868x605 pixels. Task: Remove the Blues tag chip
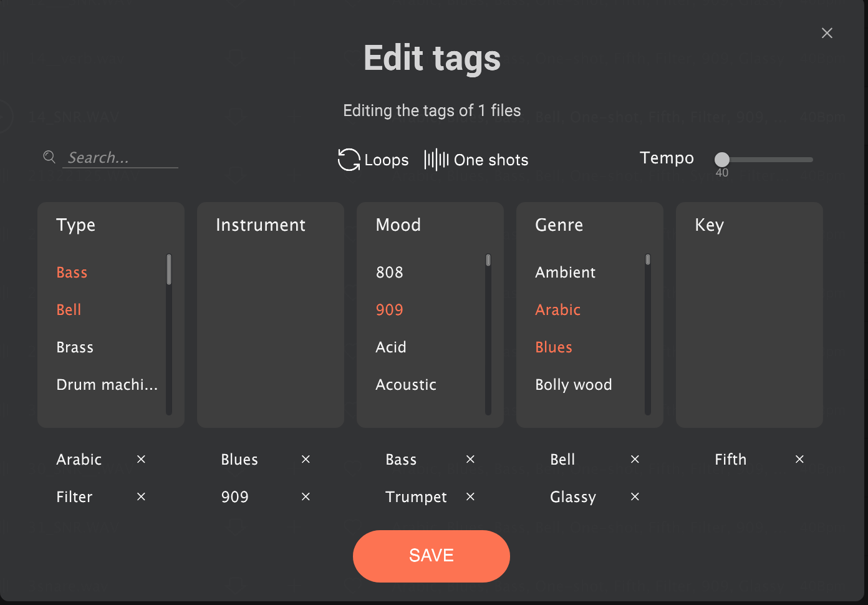pos(306,459)
